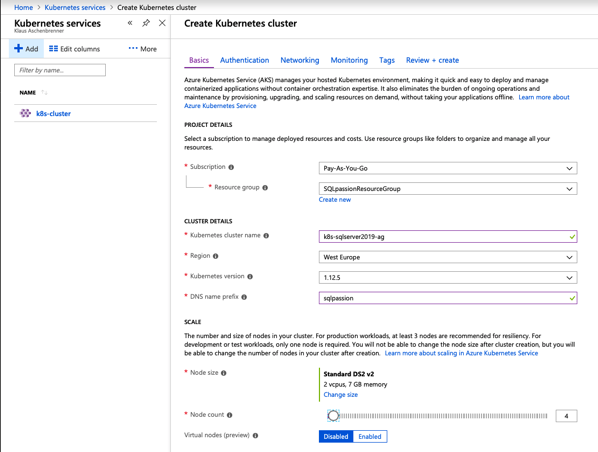Screen dimensions: 598x452
Task: Select the Basics tab
Action: click(x=199, y=60)
